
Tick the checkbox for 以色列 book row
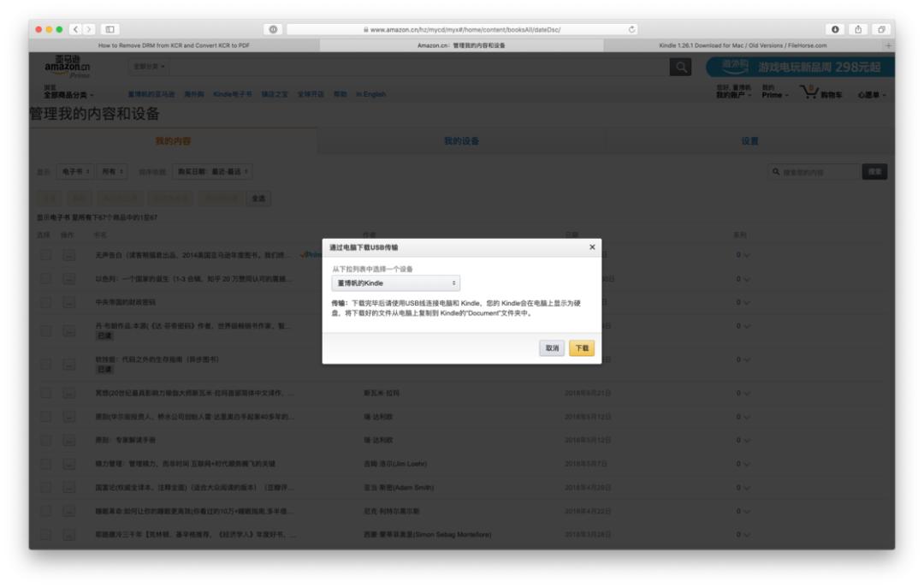(45, 279)
